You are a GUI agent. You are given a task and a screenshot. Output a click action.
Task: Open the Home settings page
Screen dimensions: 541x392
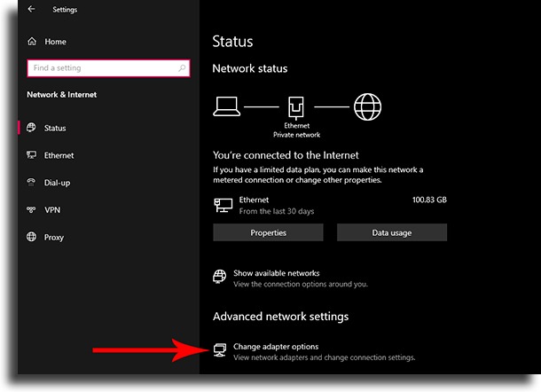(55, 42)
